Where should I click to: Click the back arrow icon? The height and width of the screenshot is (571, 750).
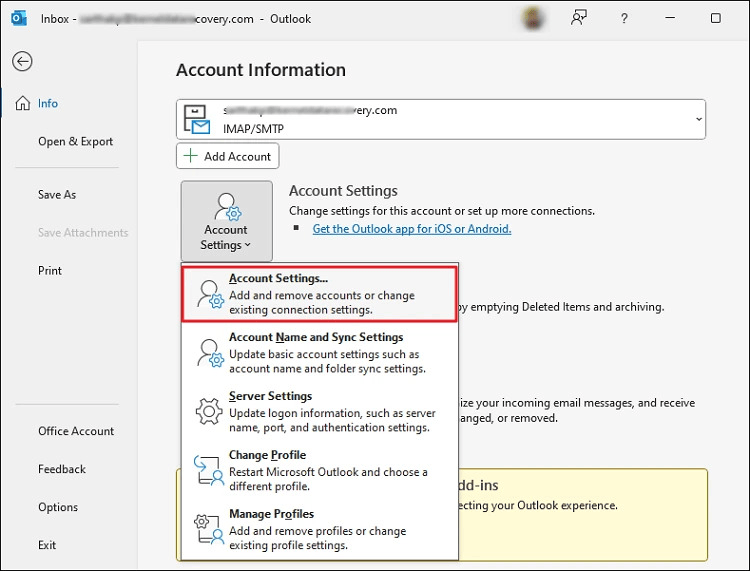[x=22, y=61]
